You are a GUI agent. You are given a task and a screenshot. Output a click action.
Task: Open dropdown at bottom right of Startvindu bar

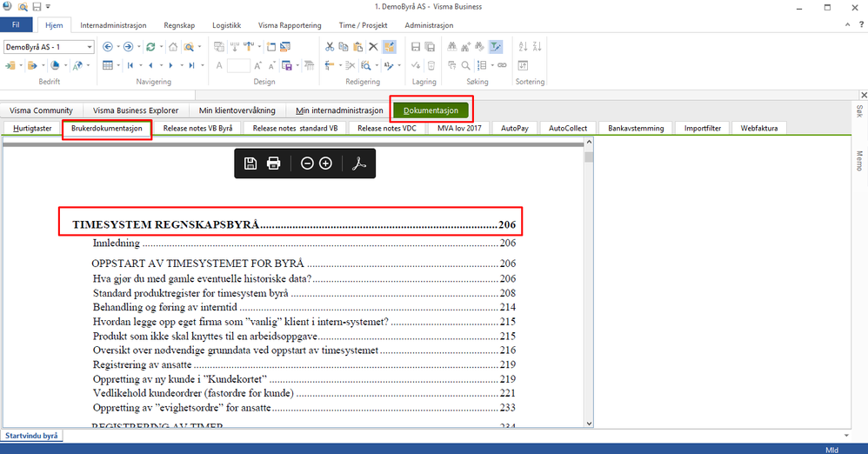pyautogui.click(x=846, y=435)
